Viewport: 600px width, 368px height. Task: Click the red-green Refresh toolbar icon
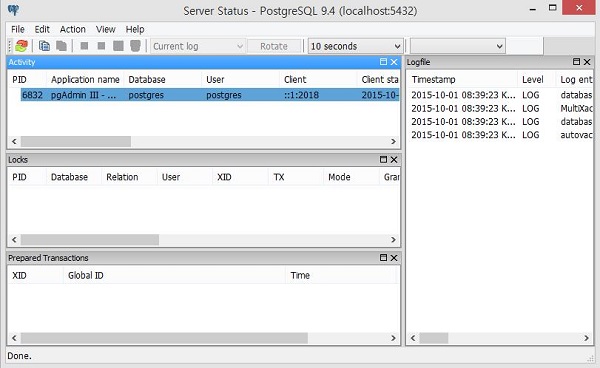(x=21, y=46)
